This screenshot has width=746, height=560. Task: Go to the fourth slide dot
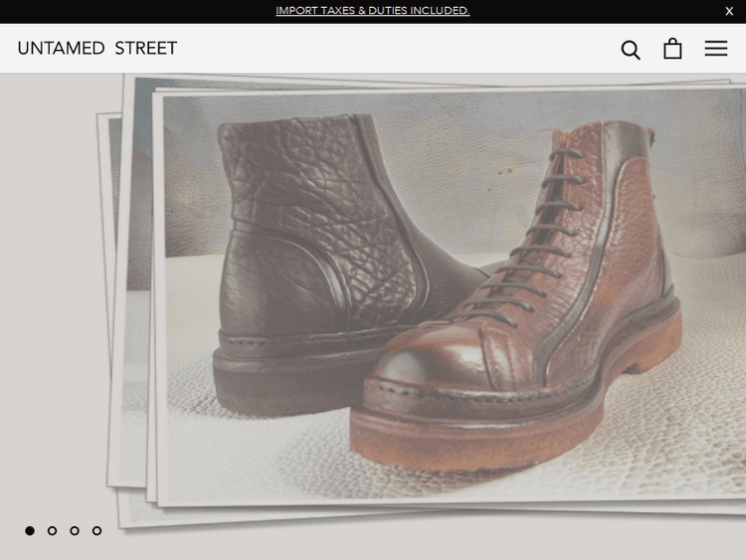(x=96, y=531)
